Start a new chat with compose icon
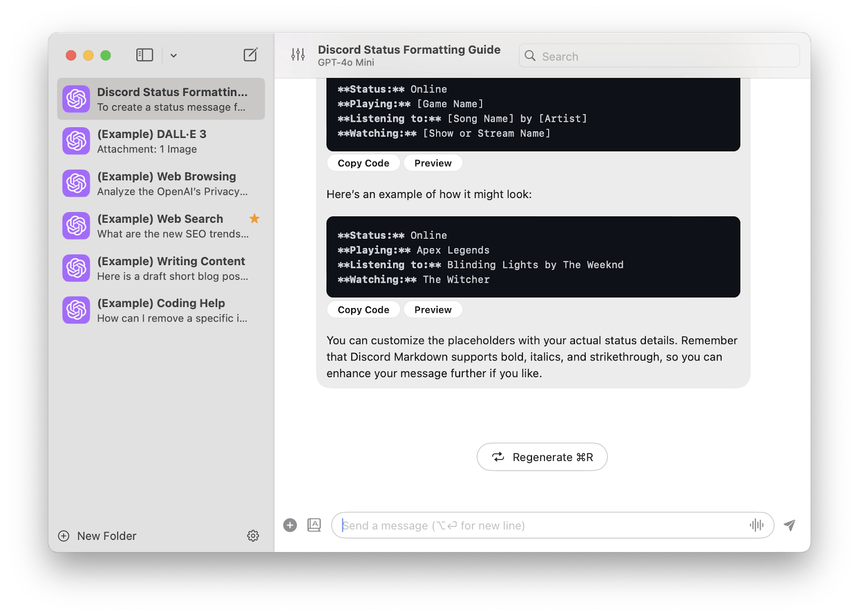Viewport: 859px width, 616px height. click(x=251, y=55)
